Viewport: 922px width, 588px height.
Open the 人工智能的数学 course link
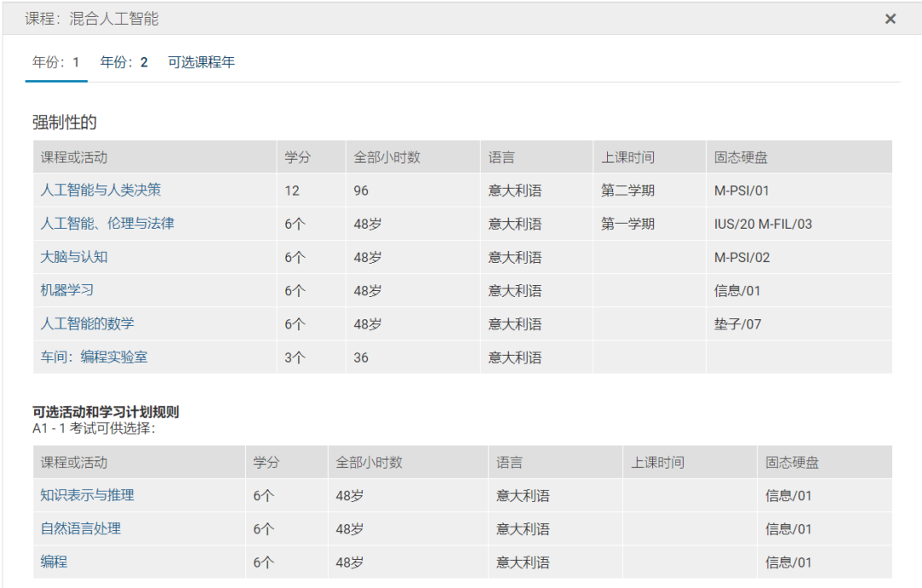point(87,324)
